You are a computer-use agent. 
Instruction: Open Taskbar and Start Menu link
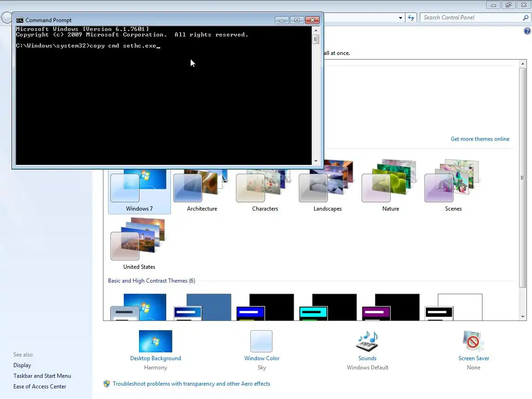[42, 375]
